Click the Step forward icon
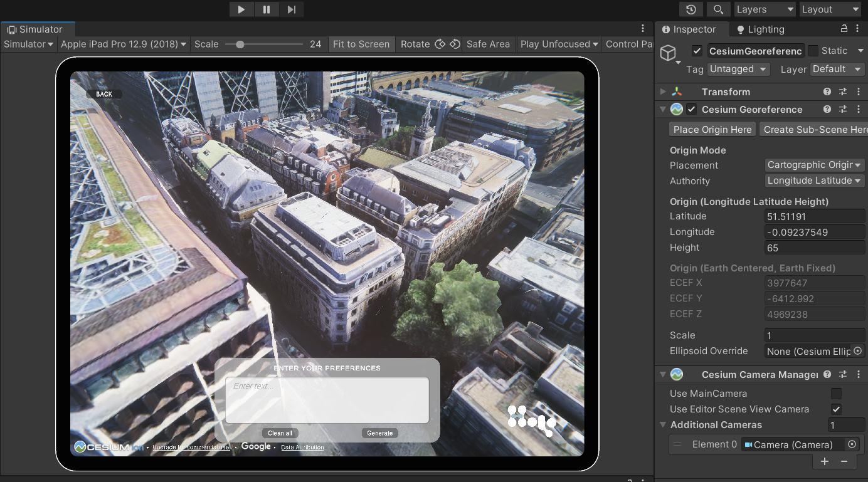 tap(292, 9)
